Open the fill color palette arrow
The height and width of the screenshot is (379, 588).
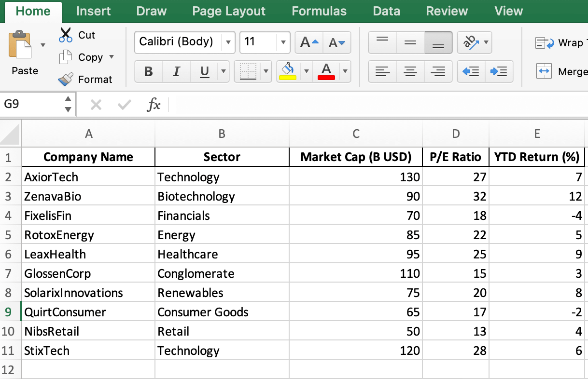coord(306,72)
